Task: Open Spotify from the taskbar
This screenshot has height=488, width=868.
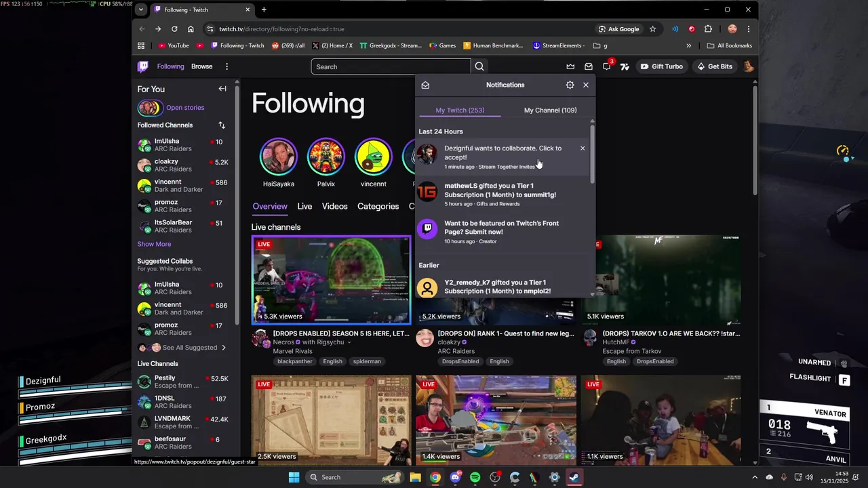Action: [x=475, y=477]
